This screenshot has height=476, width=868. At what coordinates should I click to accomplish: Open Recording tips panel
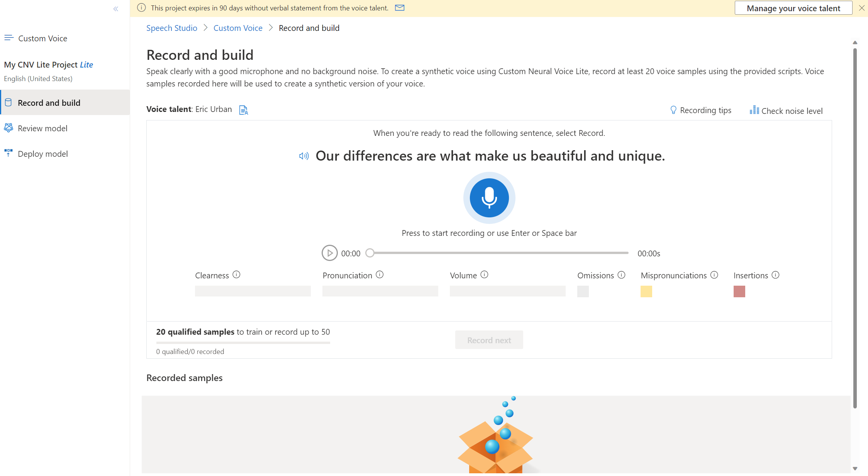point(701,110)
